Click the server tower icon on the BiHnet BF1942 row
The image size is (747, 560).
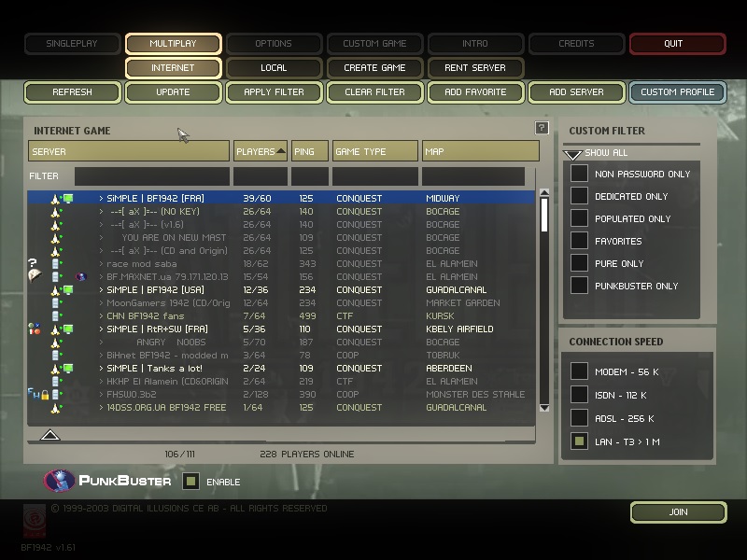(55, 356)
